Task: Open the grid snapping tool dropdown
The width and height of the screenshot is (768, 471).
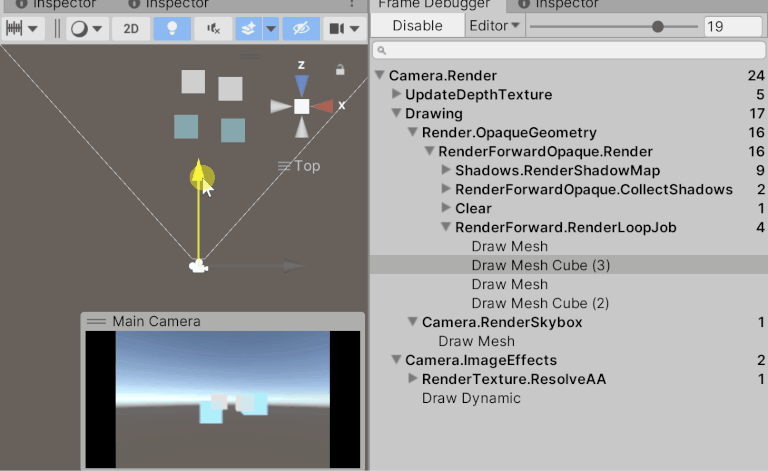Action: (x=23, y=28)
